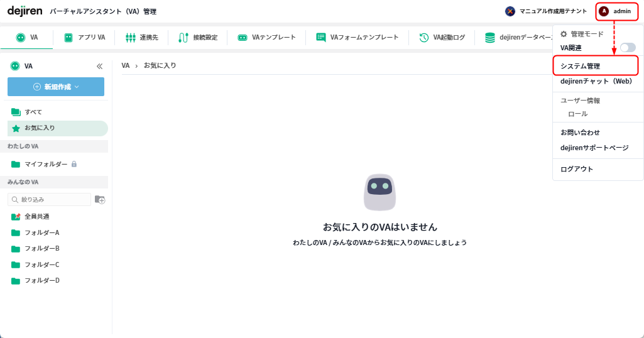644x338 pixels.
Task: Click the 絞り込み filter input field
Action: click(50, 200)
